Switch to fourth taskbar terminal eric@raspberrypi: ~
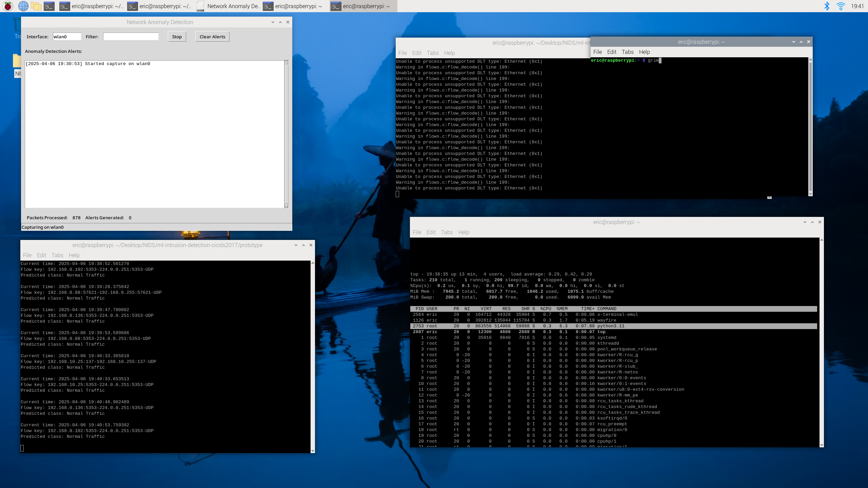Viewport: 868px width, 488px height. [x=295, y=6]
